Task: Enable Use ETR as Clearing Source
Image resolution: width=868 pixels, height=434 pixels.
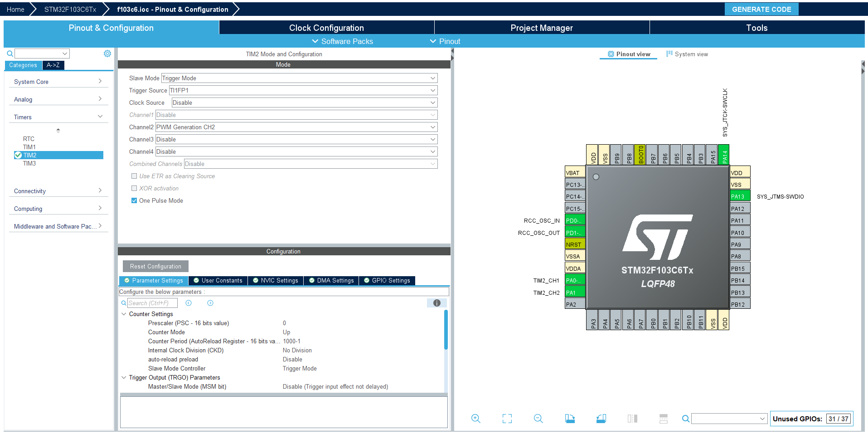Action: tap(134, 176)
